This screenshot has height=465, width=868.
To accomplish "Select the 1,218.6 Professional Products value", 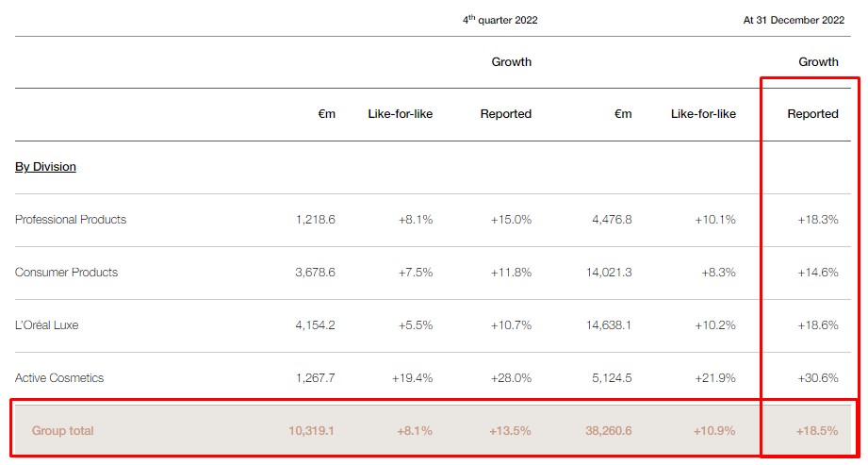I will (314, 220).
